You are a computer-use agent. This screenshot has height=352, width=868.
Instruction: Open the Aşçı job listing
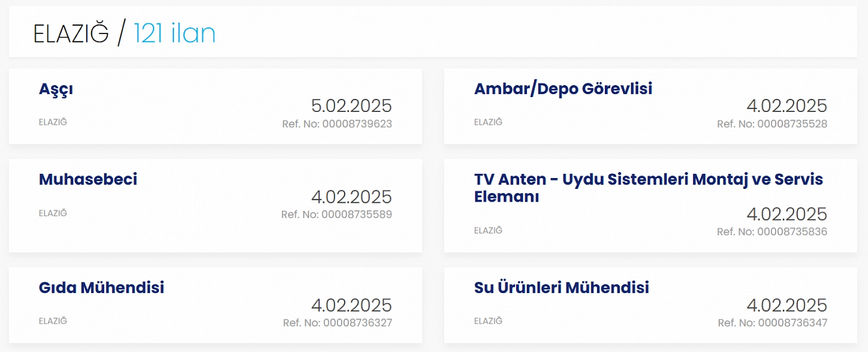[56, 89]
